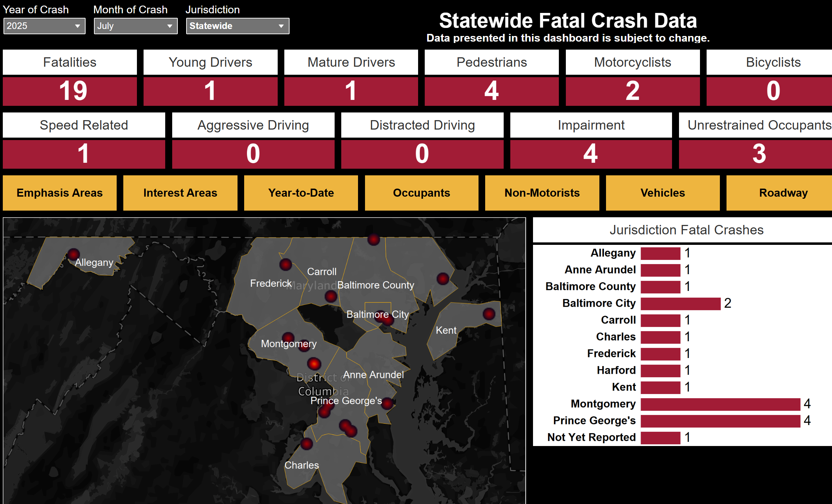Viewport: 832px width, 504px height.
Task: Open the Jurisdiction Statewide dropdown
Action: click(x=237, y=26)
